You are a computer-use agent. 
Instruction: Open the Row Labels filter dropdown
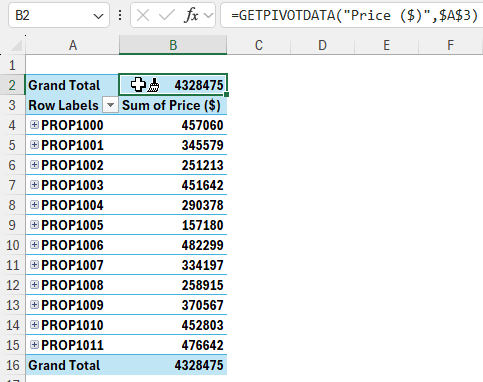110,105
